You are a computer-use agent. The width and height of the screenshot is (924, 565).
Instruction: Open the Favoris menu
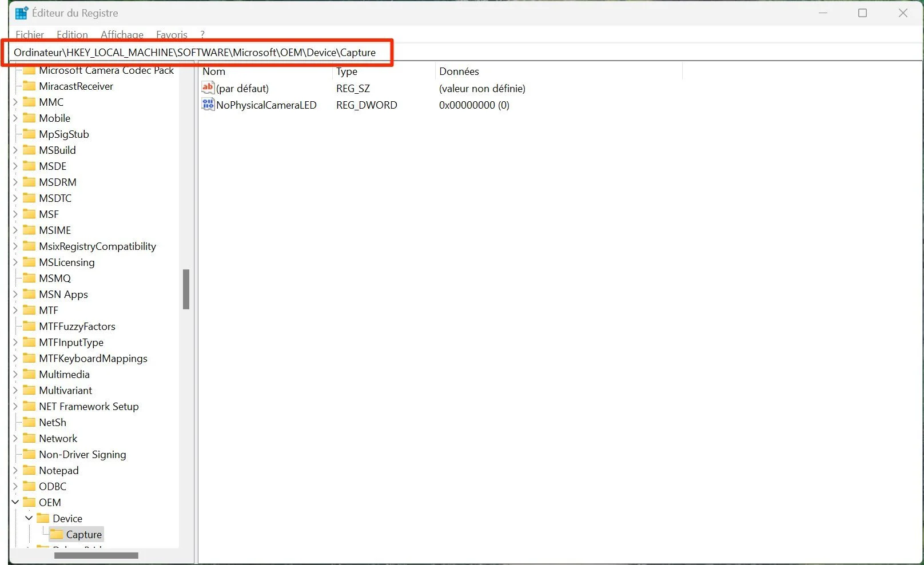point(172,35)
